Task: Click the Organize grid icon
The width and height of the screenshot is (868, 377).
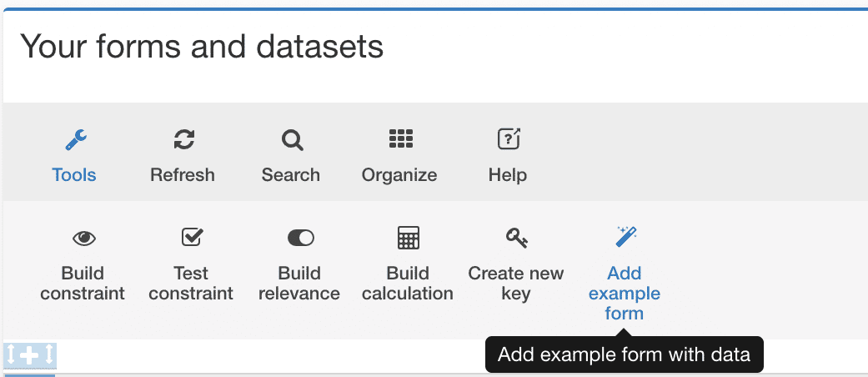Action: 400,139
